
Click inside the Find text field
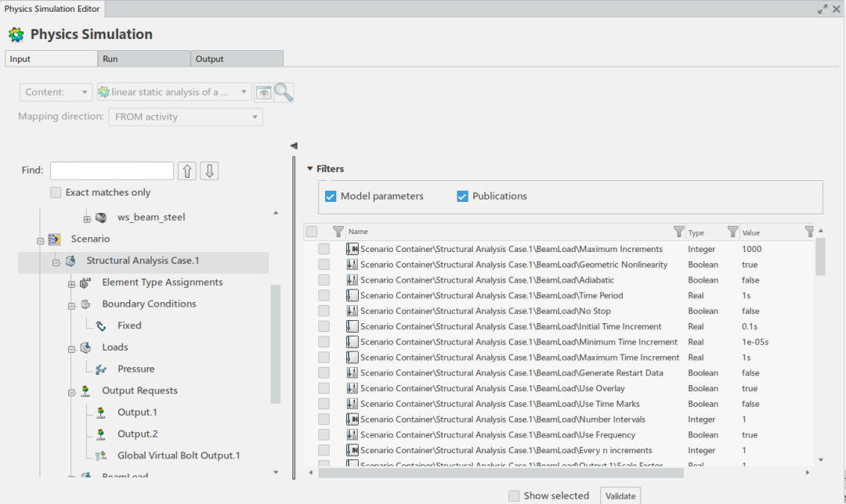[112, 171]
